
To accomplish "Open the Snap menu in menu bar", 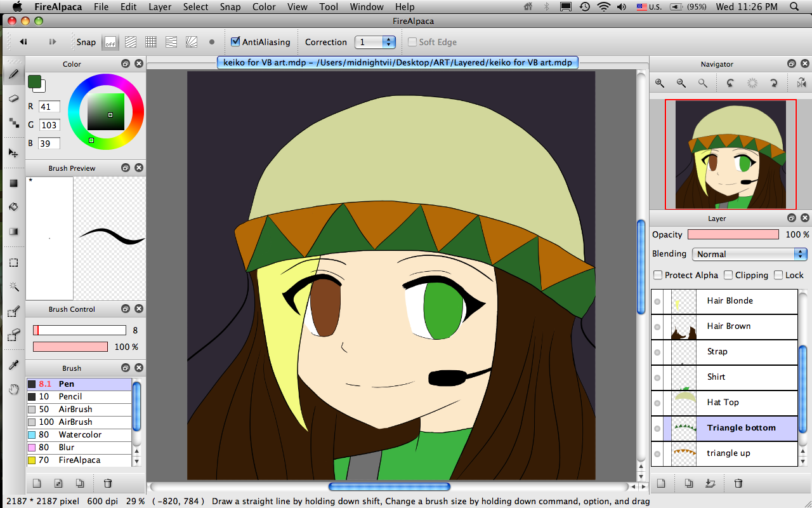I will click(230, 7).
